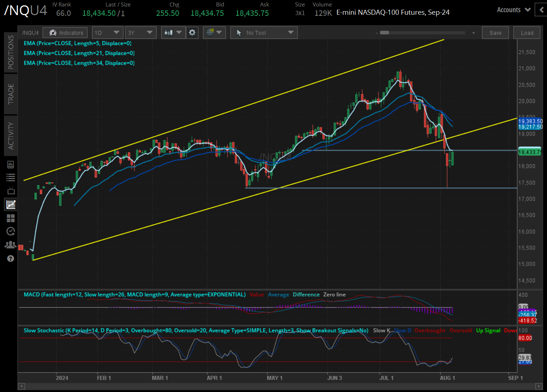The height and width of the screenshot is (392, 547).
Task: Click the Oversold legend label
Action: [461, 331]
